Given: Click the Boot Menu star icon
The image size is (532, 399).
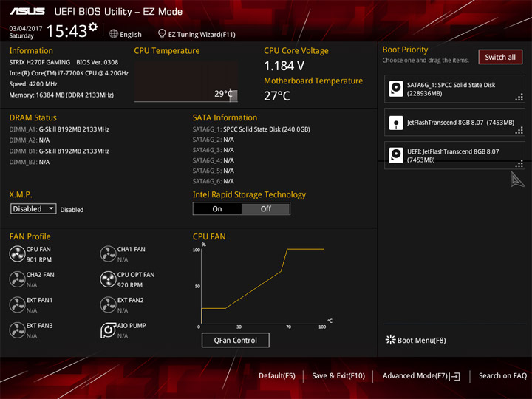Looking at the screenshot, I should pyautogui.click(x=391, y=340).
